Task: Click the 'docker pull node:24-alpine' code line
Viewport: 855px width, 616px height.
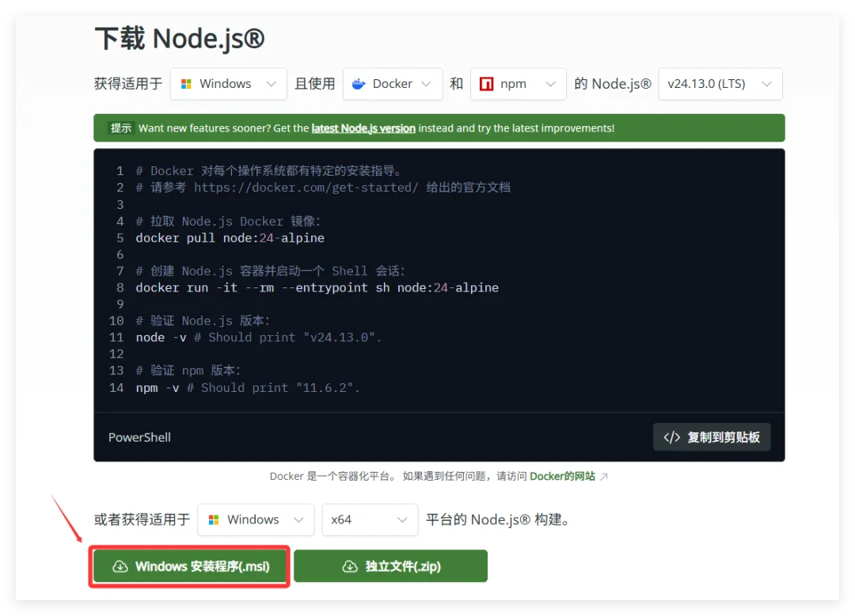Action: pos(230,238)
